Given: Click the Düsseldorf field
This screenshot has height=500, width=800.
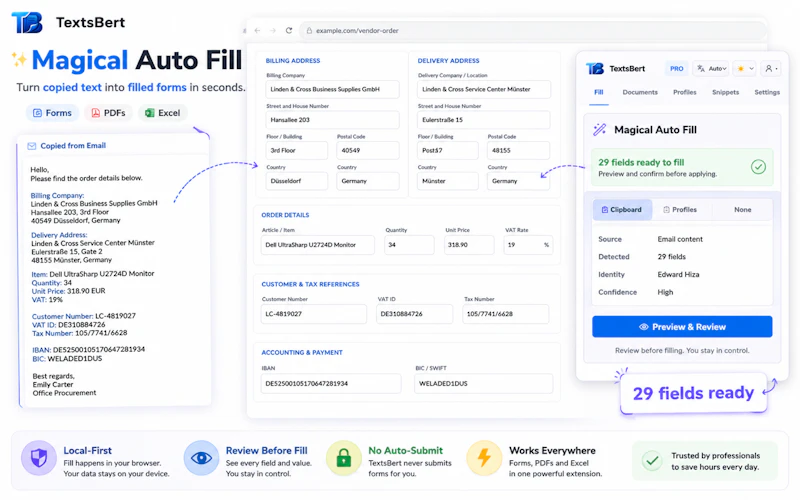Looking at the screenshot, I should click(296, 181).
